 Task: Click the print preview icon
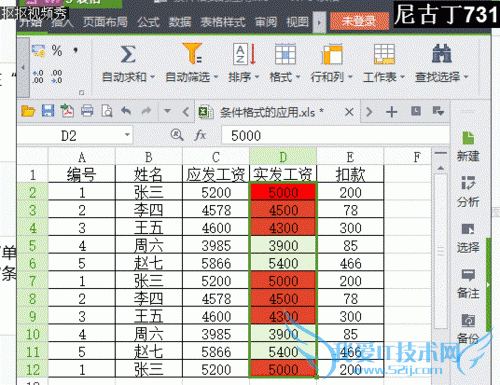(107, 111)
